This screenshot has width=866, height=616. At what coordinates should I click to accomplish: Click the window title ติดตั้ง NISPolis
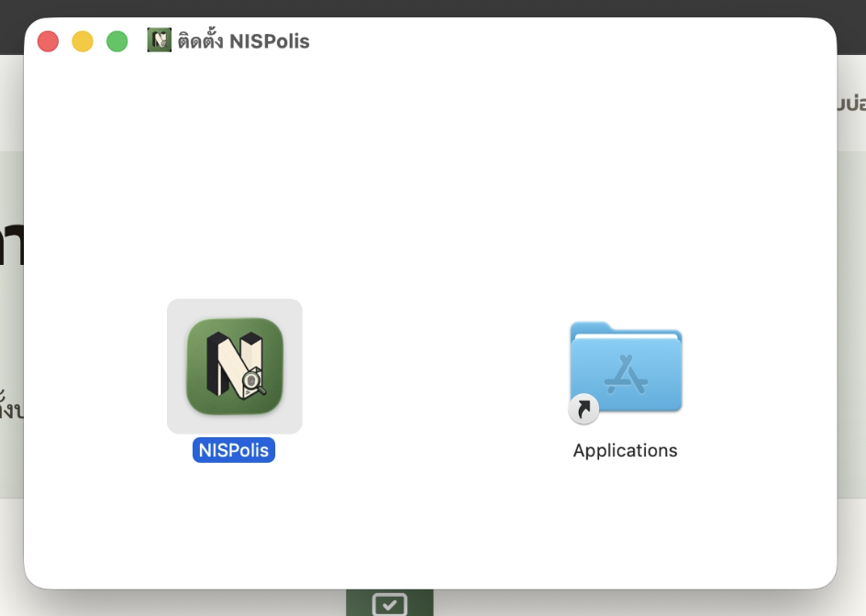[x=244, y=40]
